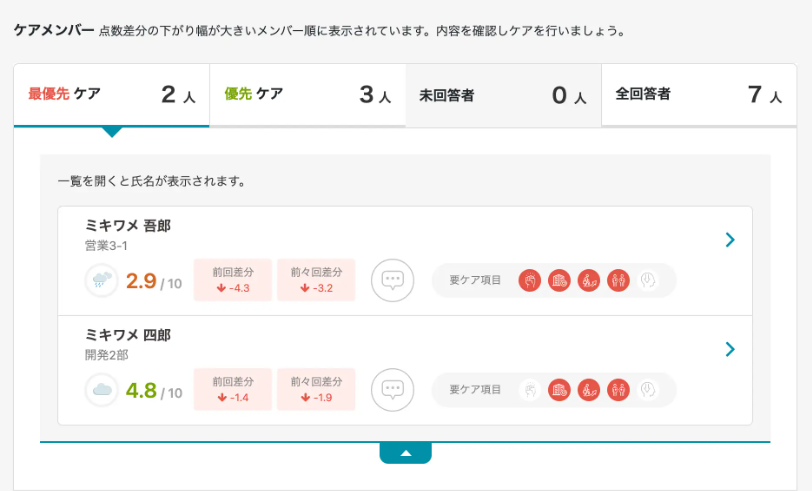Viewport: 812px width, 491px height.
Task: Collapse member list with teal up-arrow
Action: coord(405,453)
